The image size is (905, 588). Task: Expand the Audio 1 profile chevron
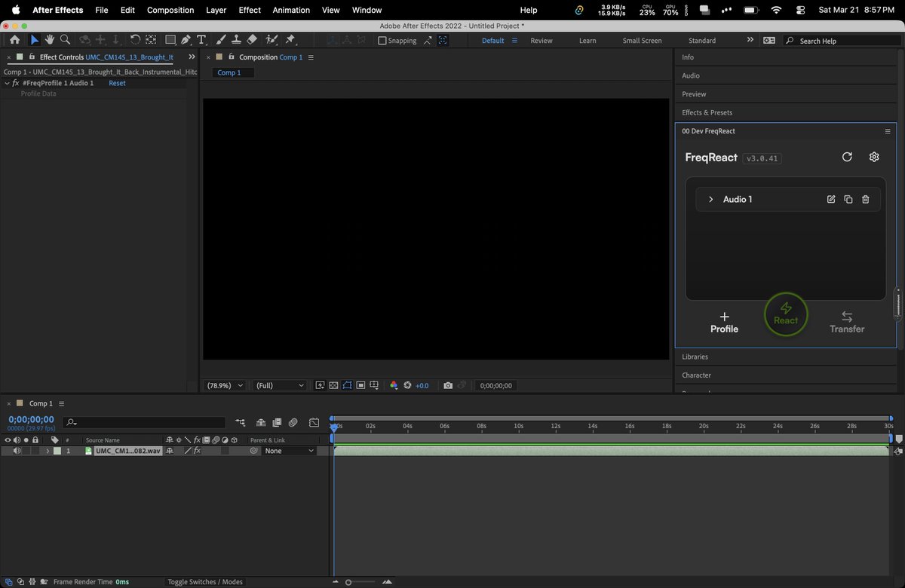pos(710,199)
